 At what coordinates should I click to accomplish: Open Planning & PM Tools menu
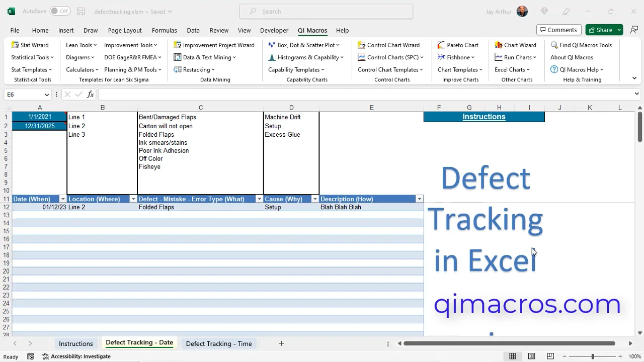click(133, 69)
